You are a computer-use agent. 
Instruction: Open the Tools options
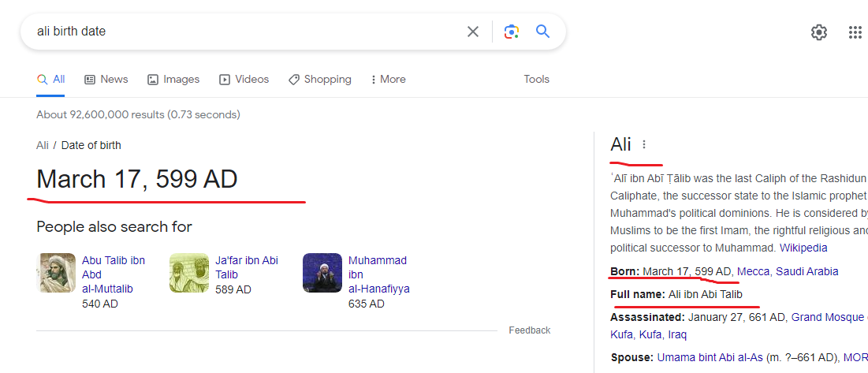(537, 80)
